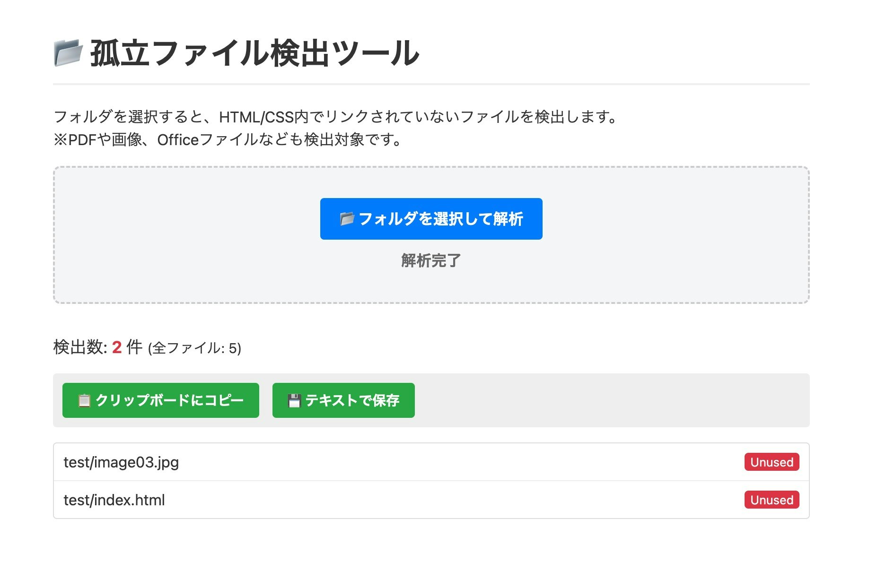The height and width of the screenshot is (588, 895).
Task: Copy results with クリップボードにコピー button
Action: point(161,400)
